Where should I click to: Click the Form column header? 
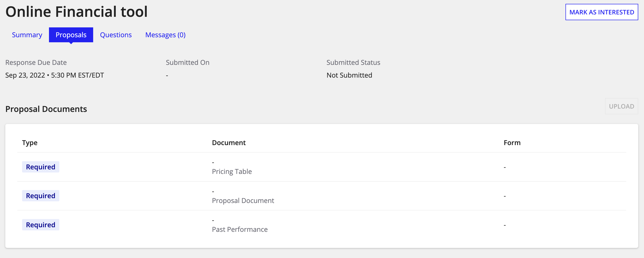pyautogui.click(x=512, y=142)
